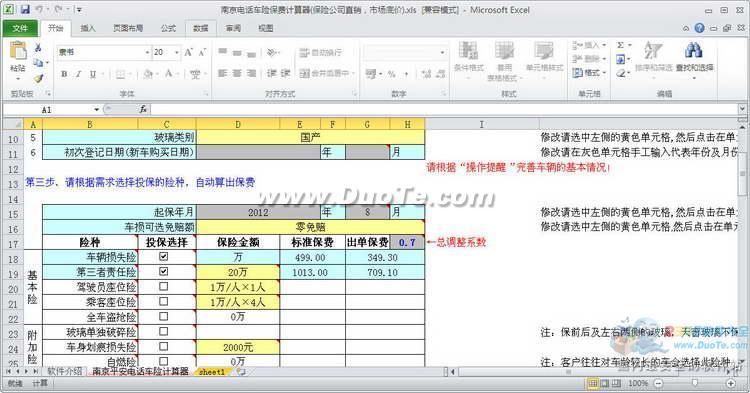Open the Conditional Formatting icon
Viewport: 750px width, 393px height.
(468, 51)
